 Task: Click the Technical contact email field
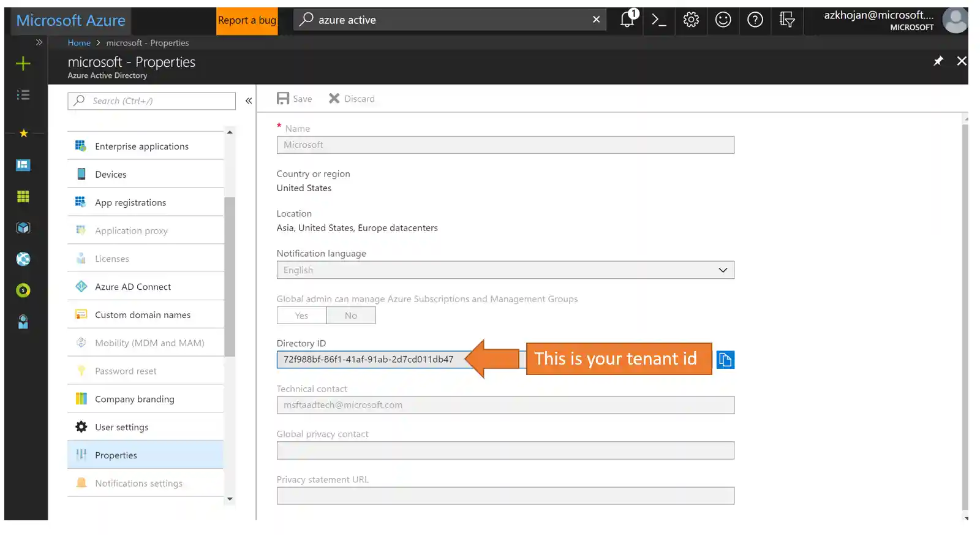point(505,405)
